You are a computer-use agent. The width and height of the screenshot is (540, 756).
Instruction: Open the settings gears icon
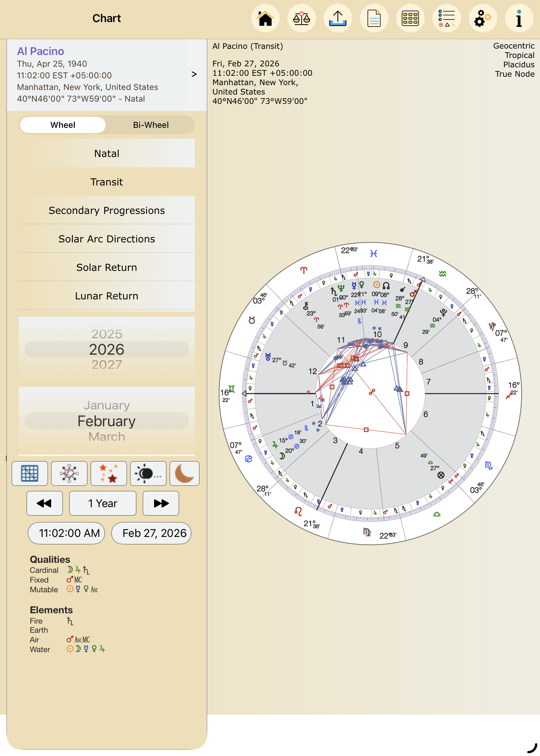(482, 19)
